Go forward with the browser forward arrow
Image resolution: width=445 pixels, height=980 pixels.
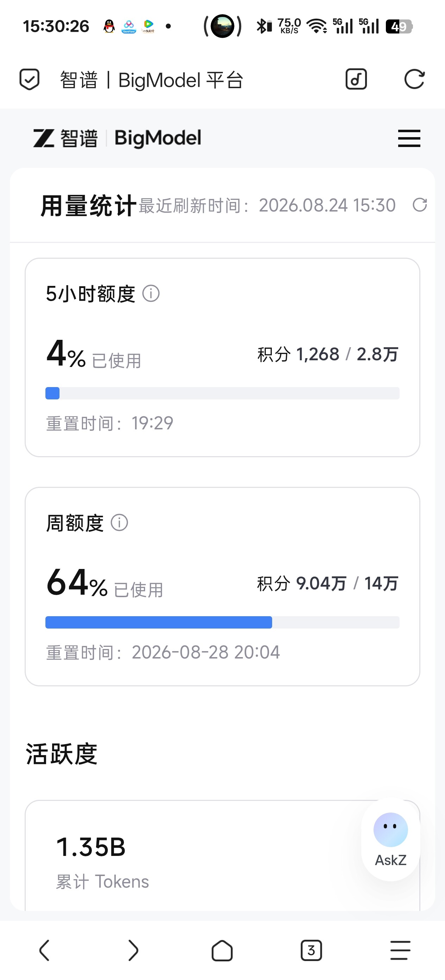(x=133, y=950)
